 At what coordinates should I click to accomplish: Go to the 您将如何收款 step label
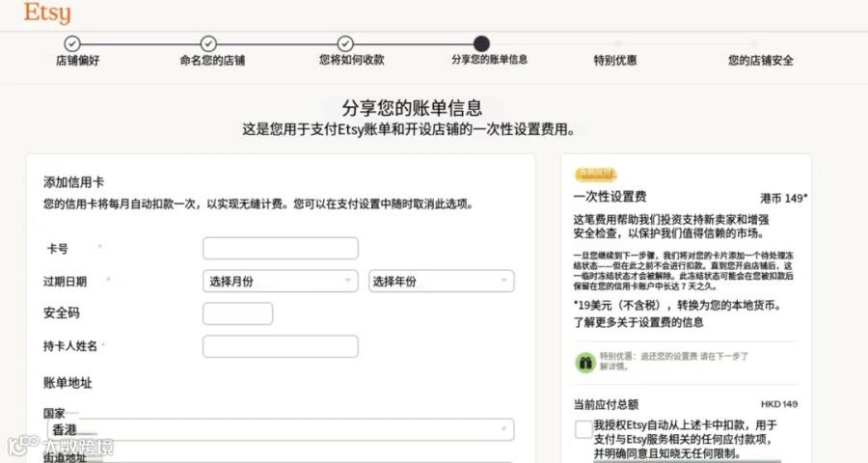coord(351,60)
